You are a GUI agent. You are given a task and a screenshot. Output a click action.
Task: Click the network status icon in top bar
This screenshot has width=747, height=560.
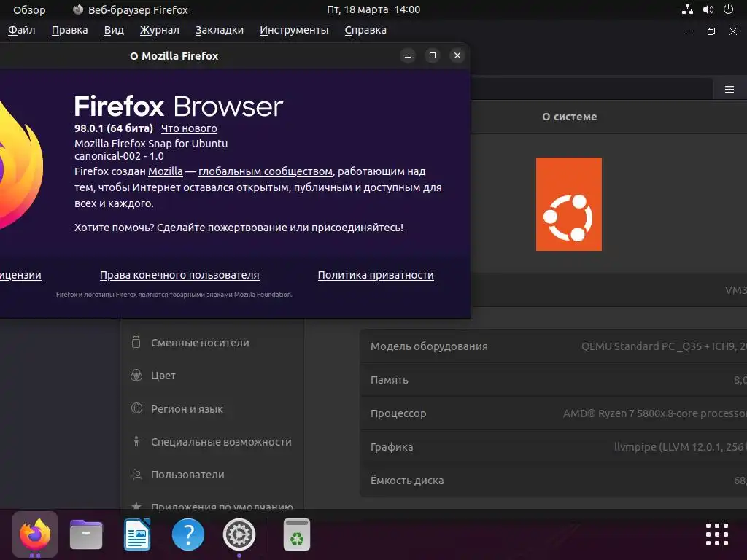687,9
